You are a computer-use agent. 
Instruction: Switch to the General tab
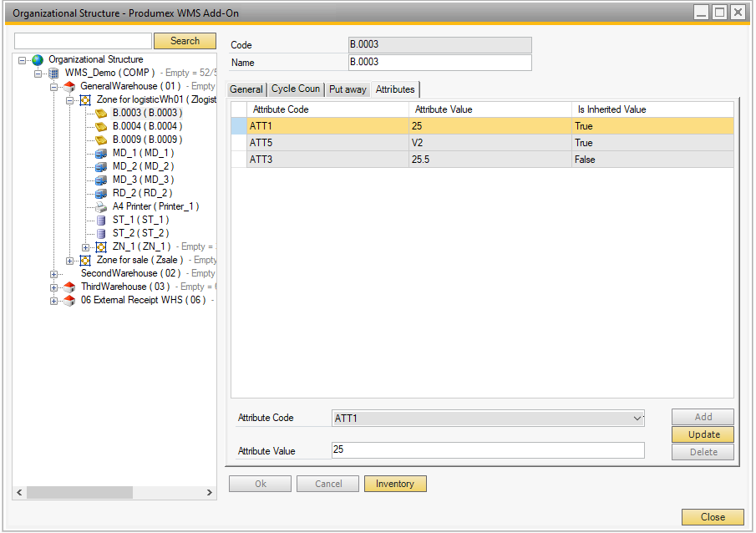246,89
